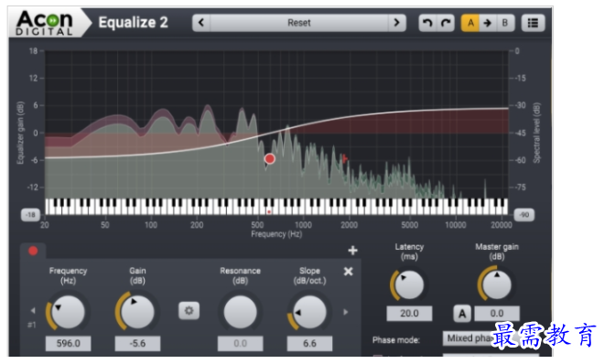The width and height of the screenshot is (604, 364).
Task: Set spectral level range with -90 box
Action: (523, 215)
